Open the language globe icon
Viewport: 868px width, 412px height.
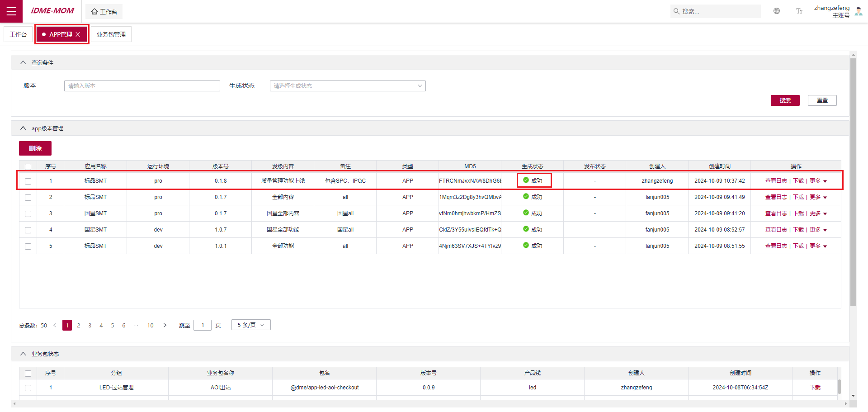coord(777,11)
